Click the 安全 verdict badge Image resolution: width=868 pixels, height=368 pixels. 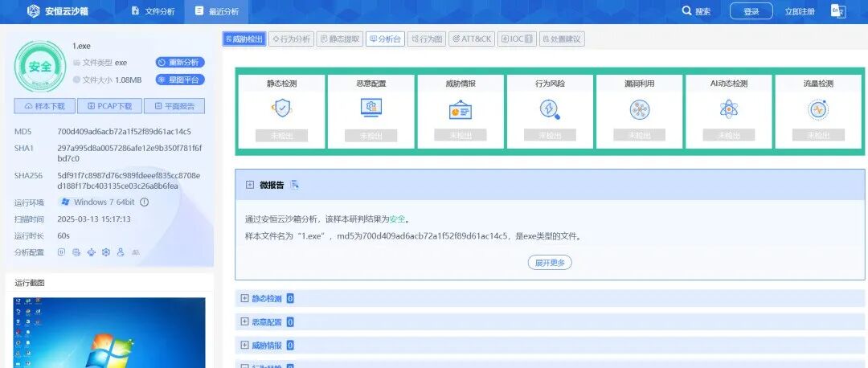40,67
